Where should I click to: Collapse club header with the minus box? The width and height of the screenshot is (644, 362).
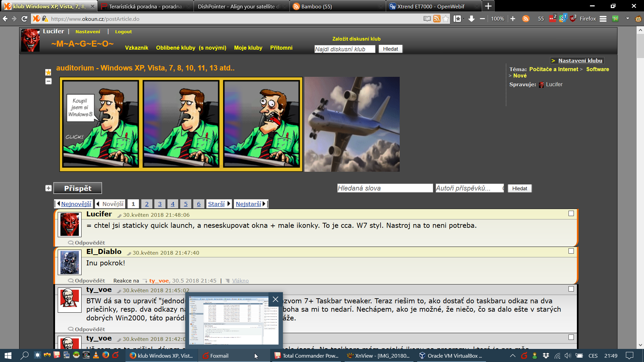48,81
